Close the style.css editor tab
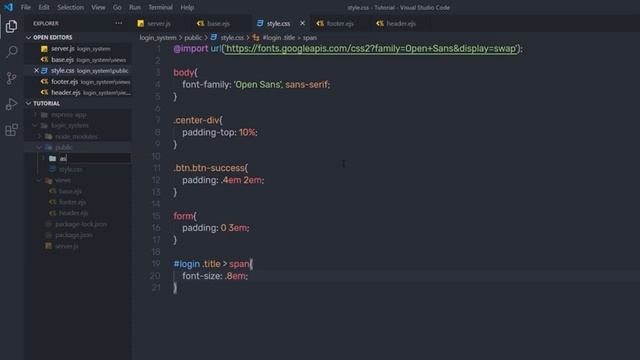 [x=302, y=23]
